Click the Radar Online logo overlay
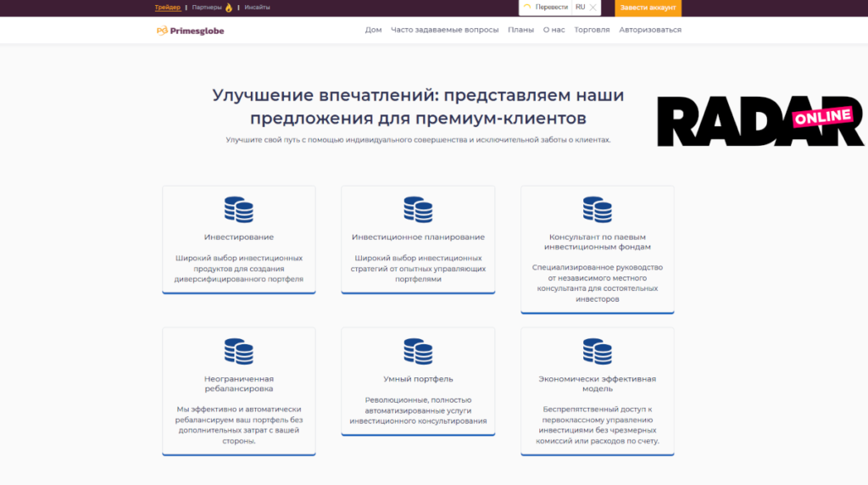The height and width of the screenshot is (485, 868). (x=759, y=123)
